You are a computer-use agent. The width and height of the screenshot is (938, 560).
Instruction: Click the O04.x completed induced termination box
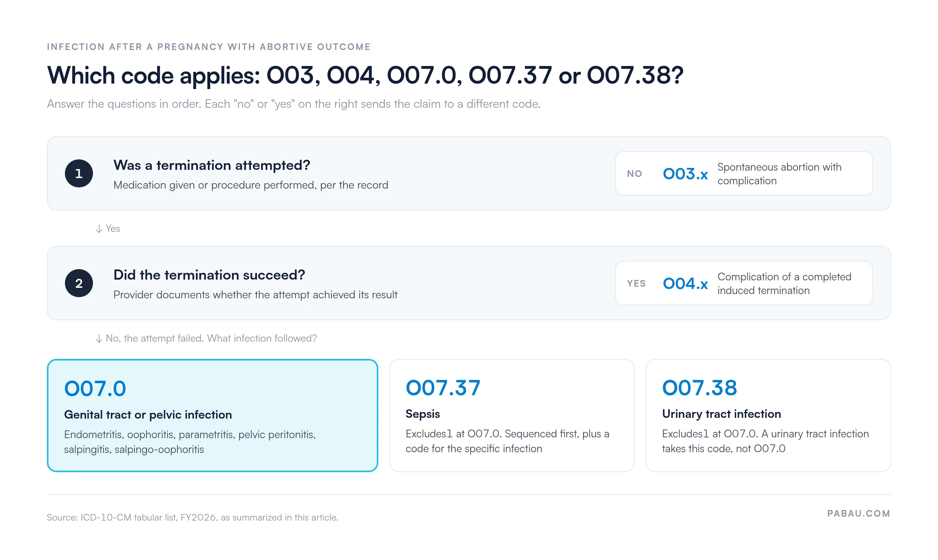click(x=744, y=283)
